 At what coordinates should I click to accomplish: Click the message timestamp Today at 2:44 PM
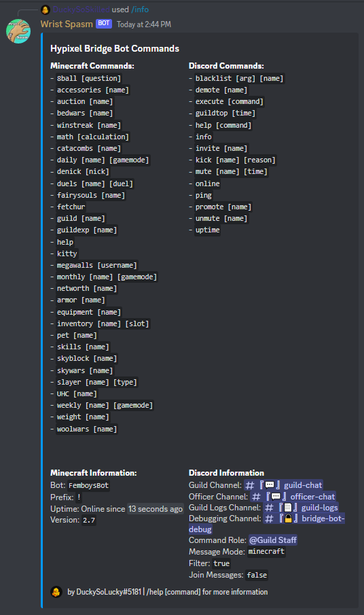(144, 24)
